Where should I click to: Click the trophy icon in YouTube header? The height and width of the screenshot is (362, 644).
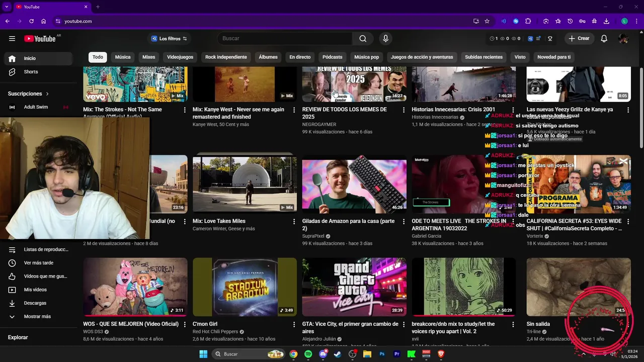[550, 39]
